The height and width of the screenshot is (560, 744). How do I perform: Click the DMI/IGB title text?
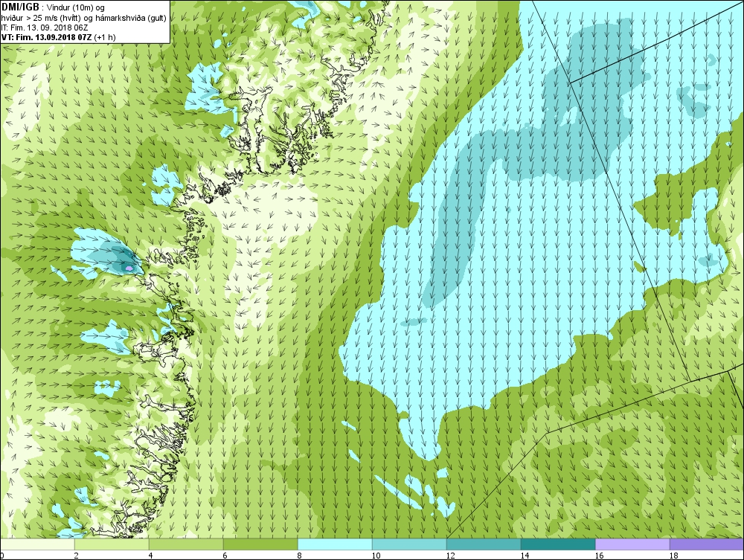(20, 7)
